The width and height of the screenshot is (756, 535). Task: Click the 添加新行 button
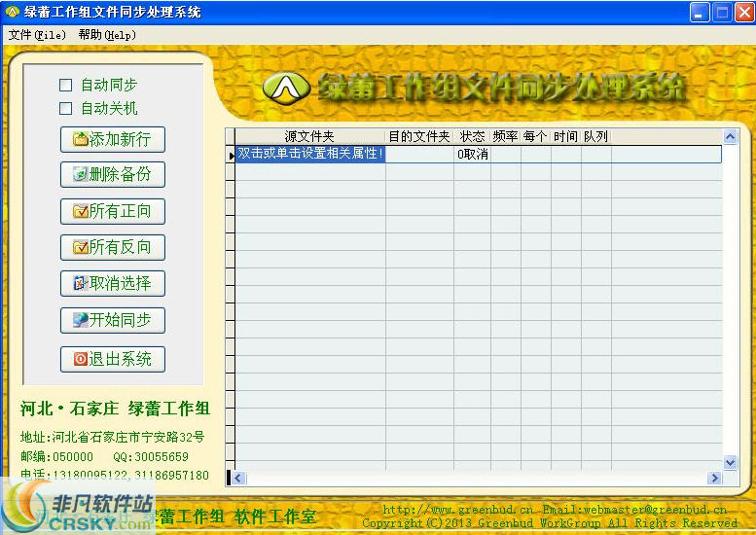point(113,140)
